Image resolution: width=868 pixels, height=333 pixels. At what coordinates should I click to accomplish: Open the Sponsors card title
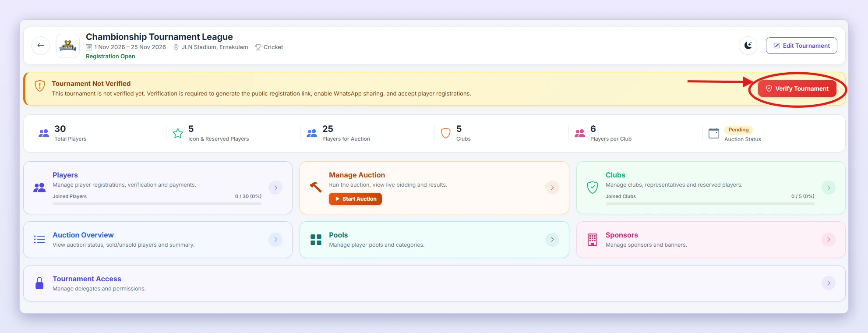621,235
